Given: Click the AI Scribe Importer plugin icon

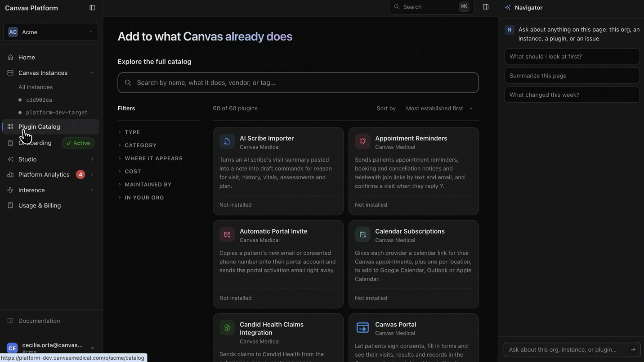Looking at the screenshot, I should (227, 141).
